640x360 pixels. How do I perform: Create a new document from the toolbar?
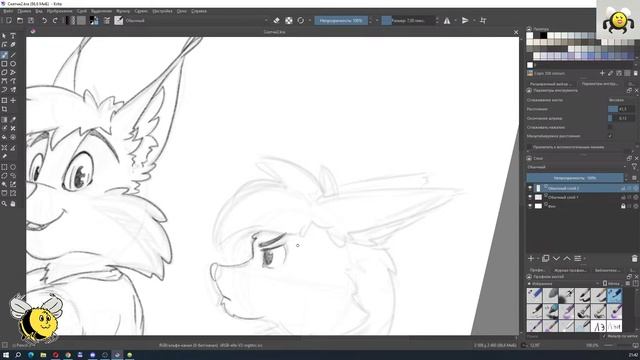pos(9,20)
